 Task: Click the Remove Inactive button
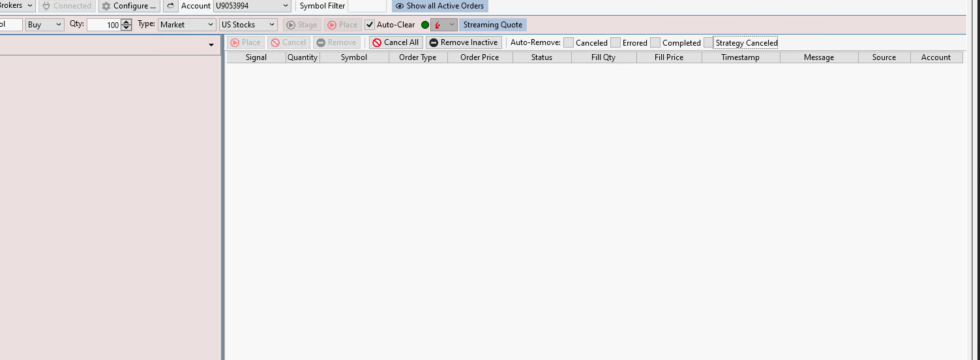(x=464, y=42)
